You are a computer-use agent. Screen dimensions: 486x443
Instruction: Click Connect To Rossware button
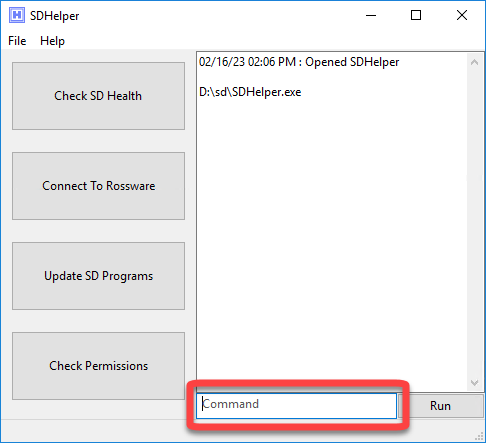coord(98,186)
